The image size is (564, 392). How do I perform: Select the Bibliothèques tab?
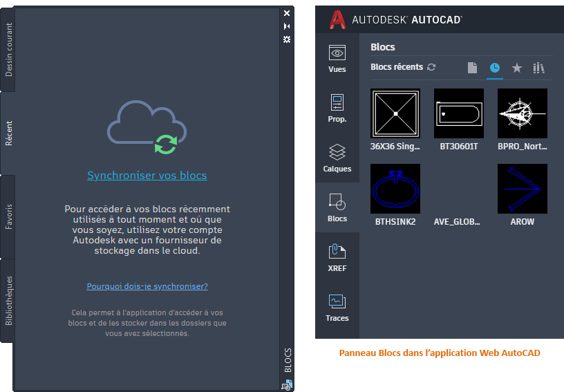coord(8,301)
